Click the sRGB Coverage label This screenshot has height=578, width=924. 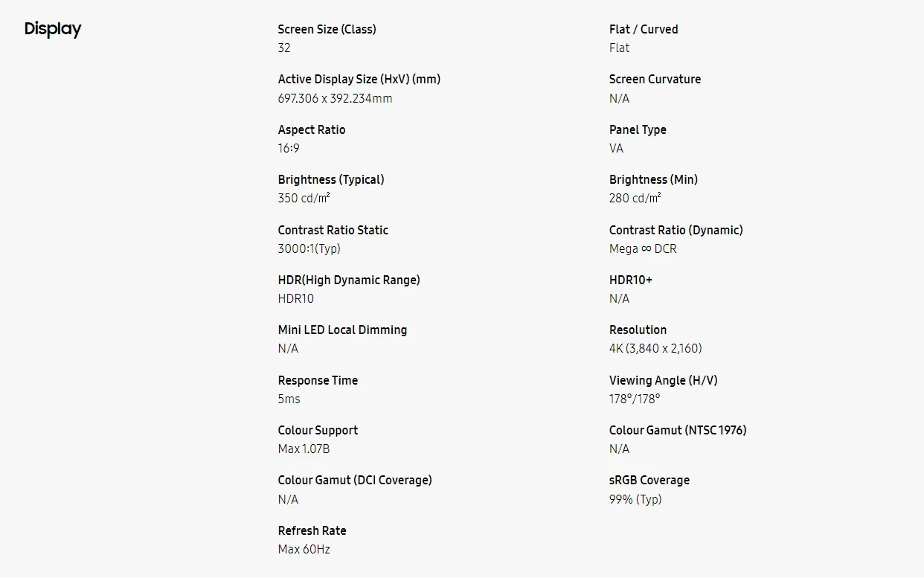coord(649,480)
